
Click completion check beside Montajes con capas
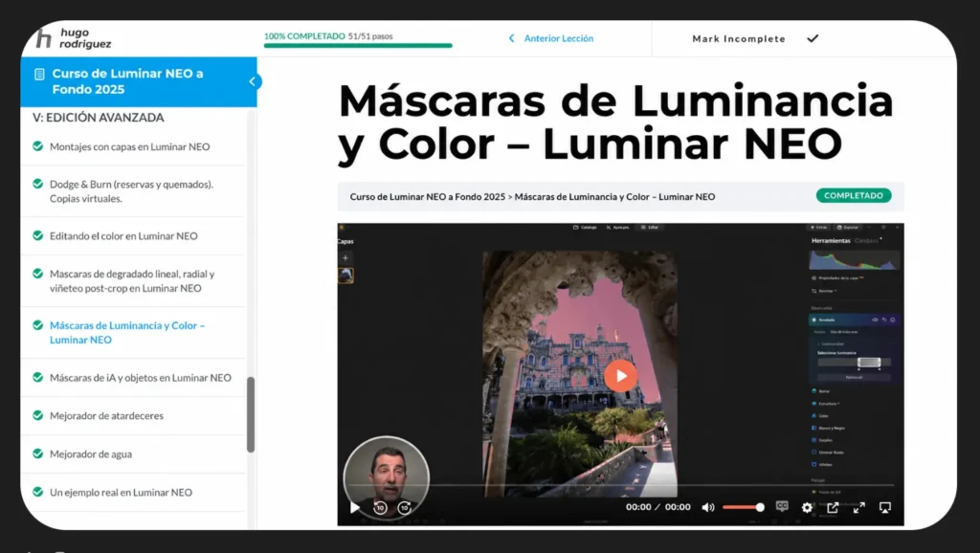point(38,146)
